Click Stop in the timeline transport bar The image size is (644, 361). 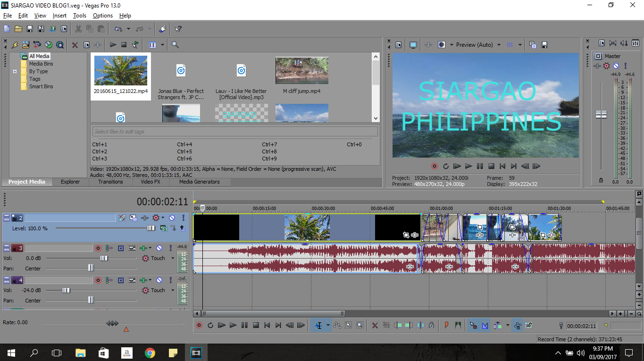[256, 325]
